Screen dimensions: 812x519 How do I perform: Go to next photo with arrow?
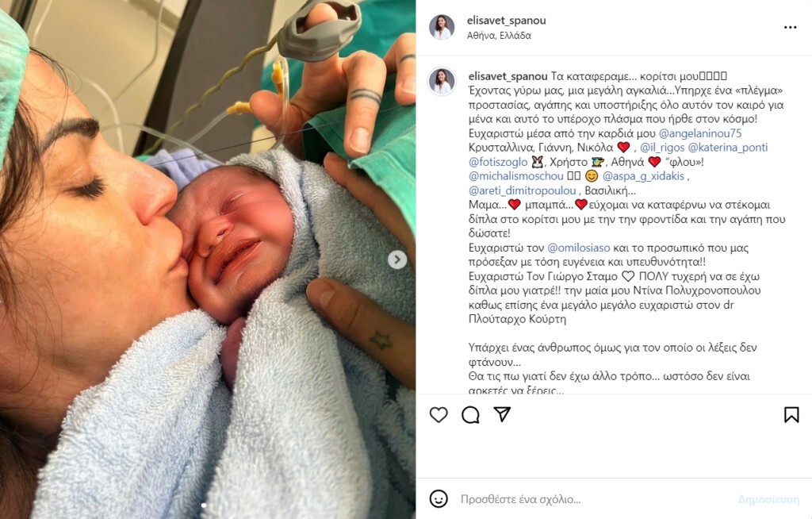coord(397,259)
